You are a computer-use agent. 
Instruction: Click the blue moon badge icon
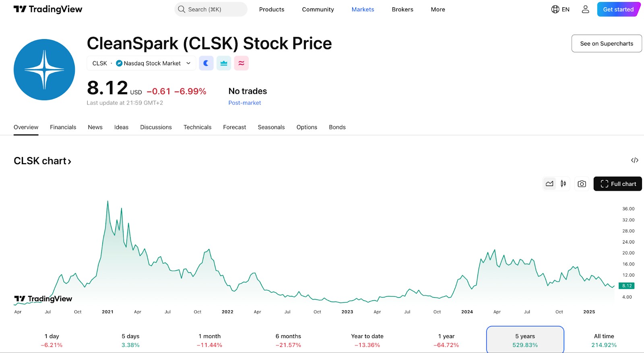(x=206, y=63)
